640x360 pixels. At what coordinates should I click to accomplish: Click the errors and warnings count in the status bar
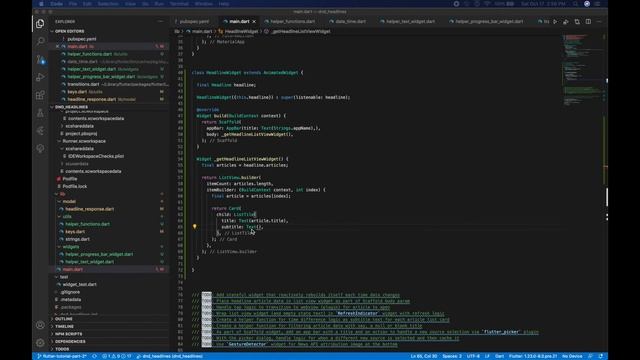117,356
